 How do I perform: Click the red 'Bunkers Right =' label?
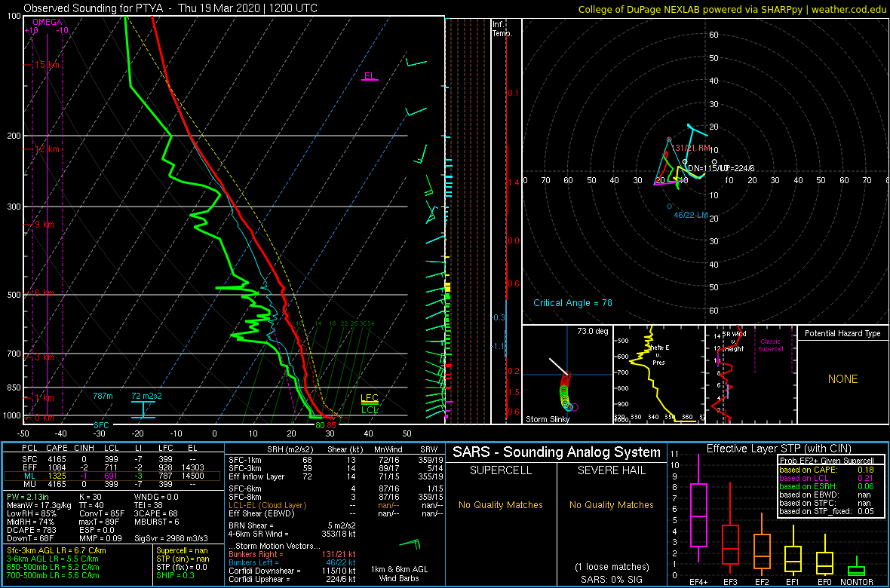click(x=256, y=555)
